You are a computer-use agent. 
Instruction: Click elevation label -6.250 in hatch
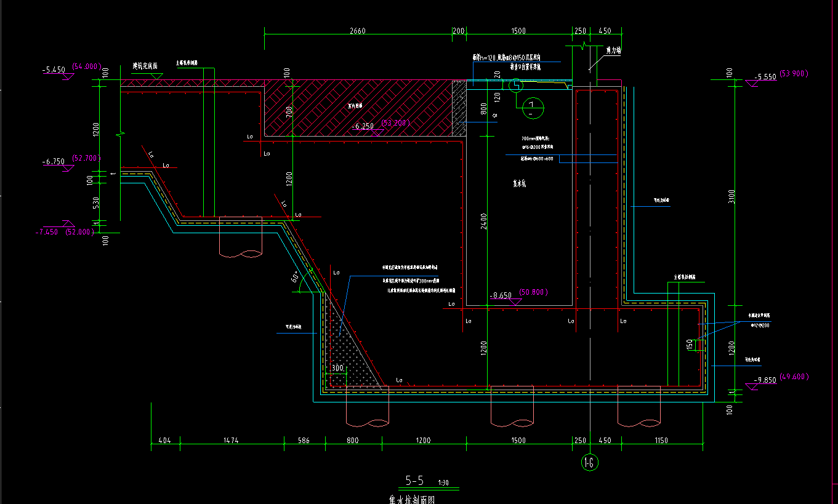click(x=363, y=126)
